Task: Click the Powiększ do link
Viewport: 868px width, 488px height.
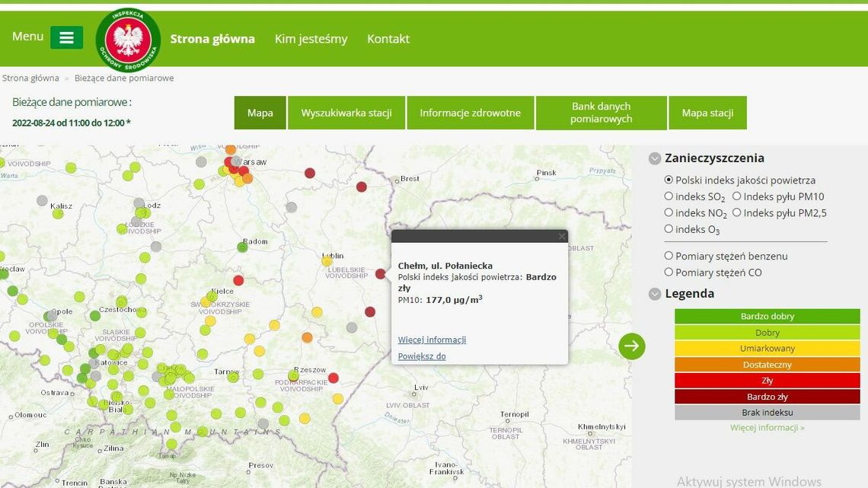Action: pos(422,356)
